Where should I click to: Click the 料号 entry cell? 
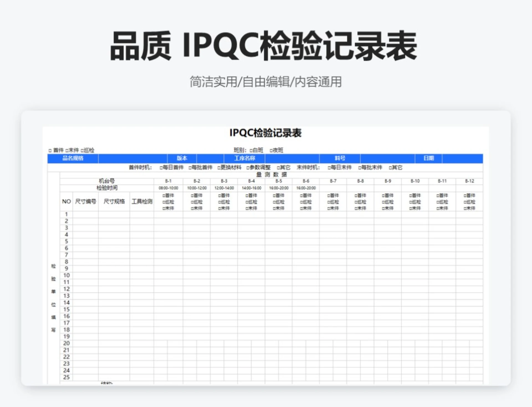pos(388,158)
